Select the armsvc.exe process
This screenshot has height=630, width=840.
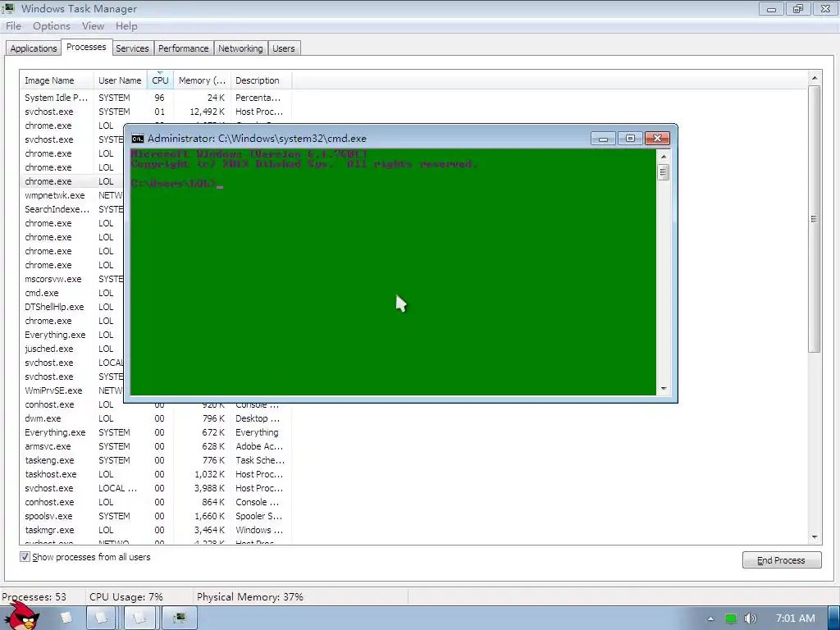click(156, 446)
